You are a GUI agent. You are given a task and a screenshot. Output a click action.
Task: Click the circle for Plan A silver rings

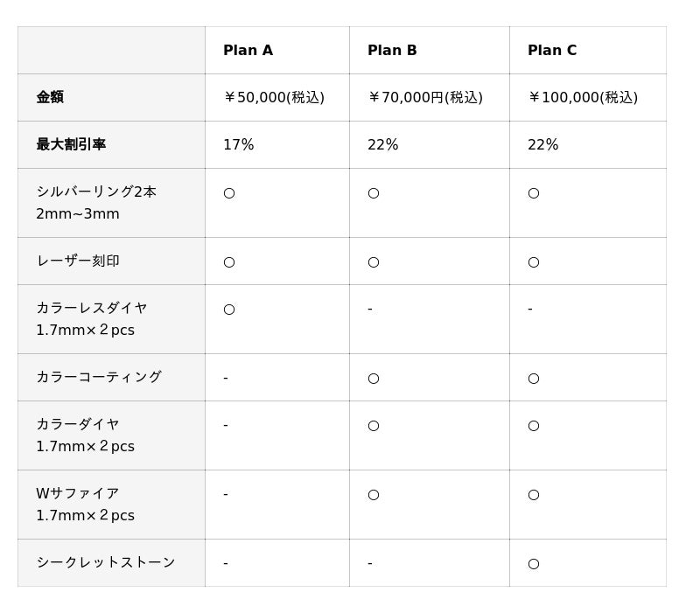pos(229,193)
